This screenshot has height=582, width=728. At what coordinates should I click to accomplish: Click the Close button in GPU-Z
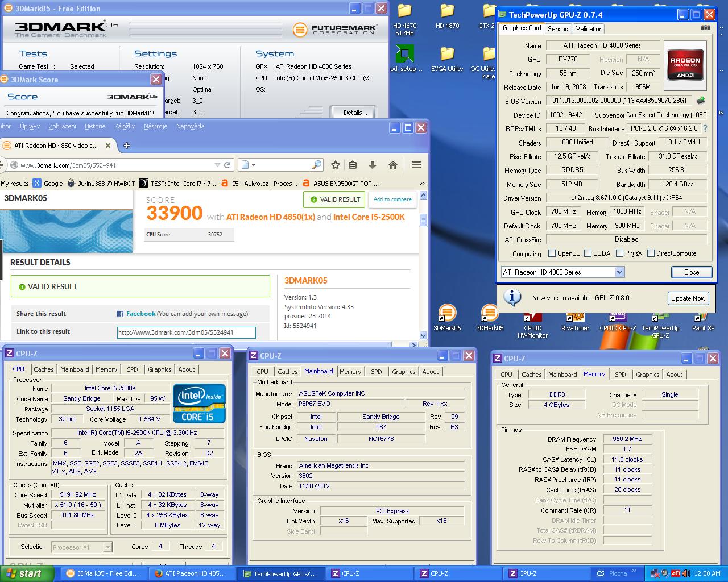tap(692, 272)
